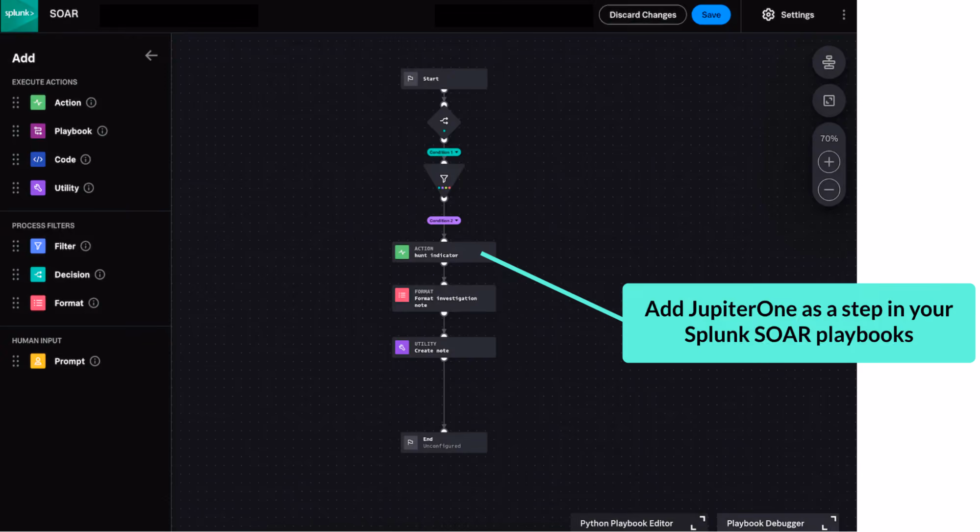Image resolution: width=980 pixels, height=532 pixels.
Task: Show info for the Playbook block
Action: click(102, 131)
